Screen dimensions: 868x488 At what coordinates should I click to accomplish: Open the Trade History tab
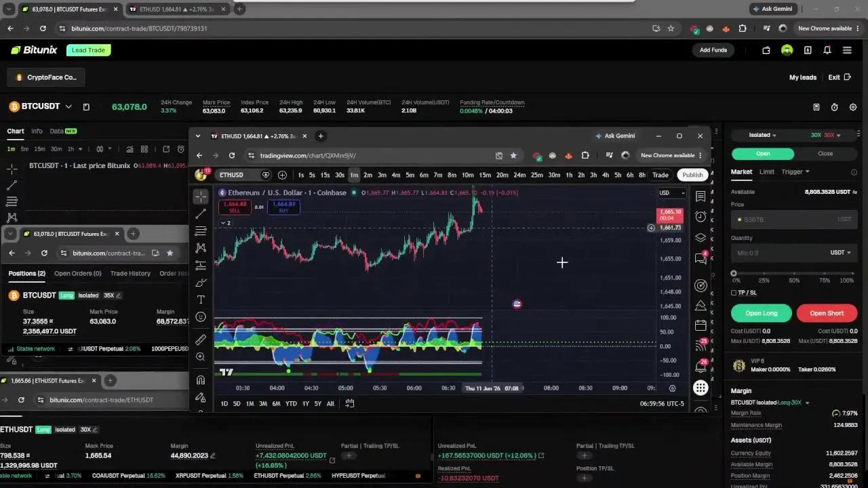(x=130, y=274)
